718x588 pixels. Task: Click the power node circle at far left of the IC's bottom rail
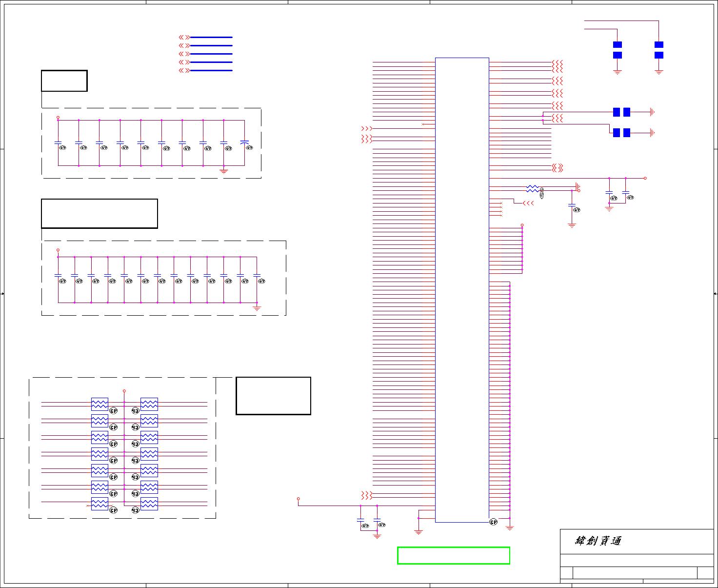click(299, 499)
